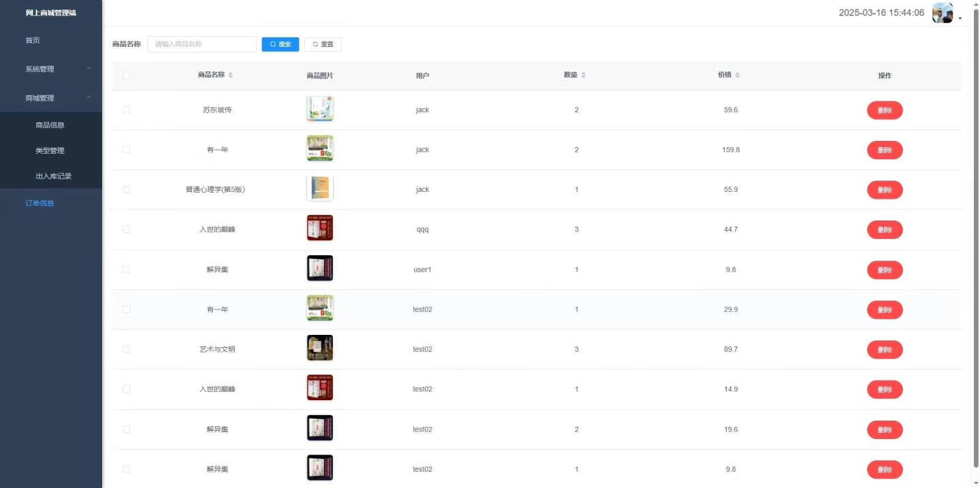Open the product image for qqq's 入世的巅峰 order
980x488 pixels.
(x=320, y=229)
